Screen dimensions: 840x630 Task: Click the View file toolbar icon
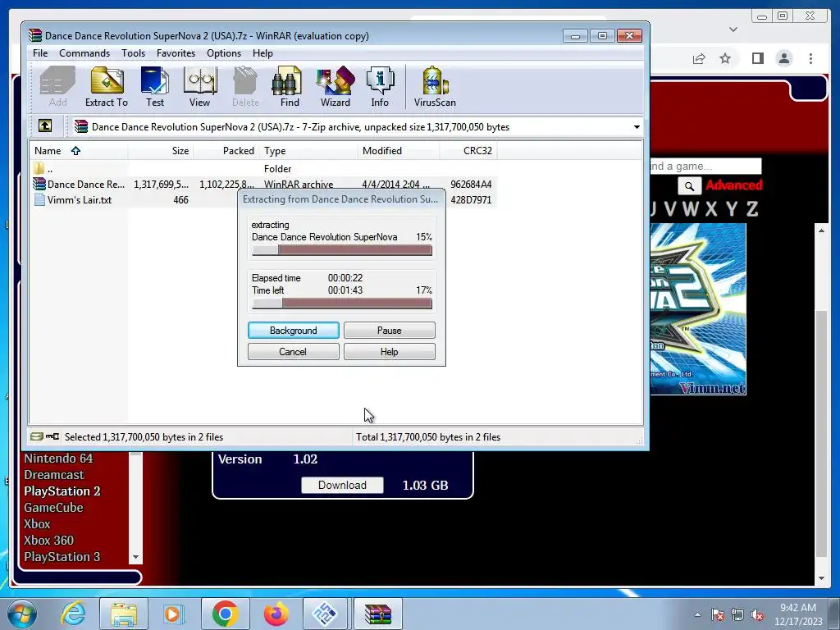pos(200,87)
